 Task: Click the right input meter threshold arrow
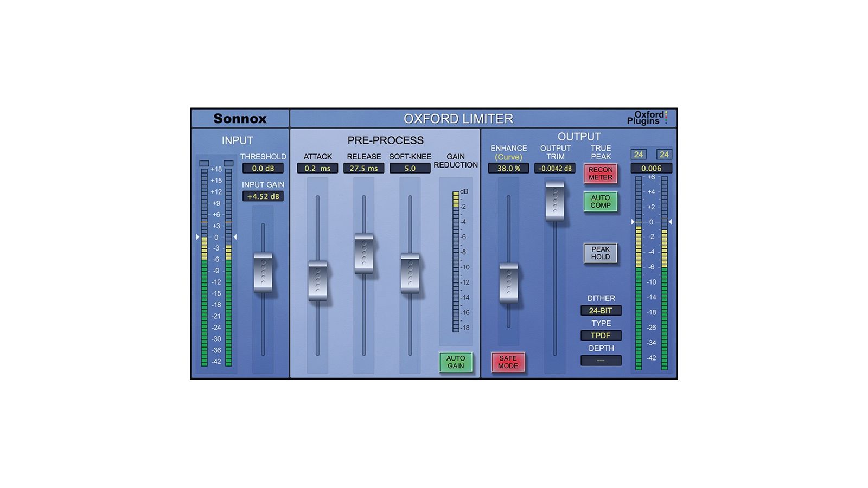coord(235,237)
